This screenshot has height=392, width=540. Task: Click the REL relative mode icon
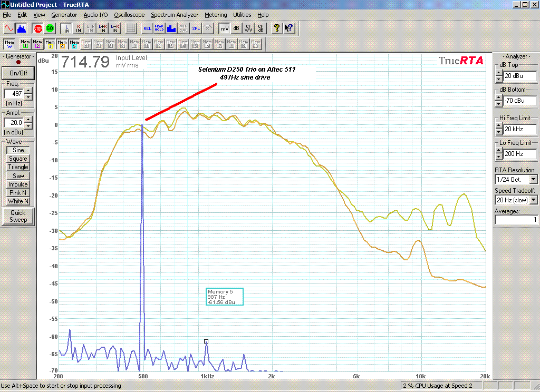147,28
